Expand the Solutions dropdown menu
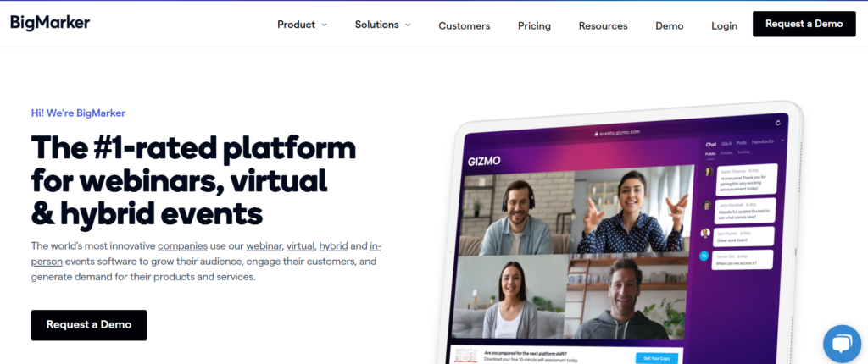This screenshot has width=868, height=364. [382, 25]
